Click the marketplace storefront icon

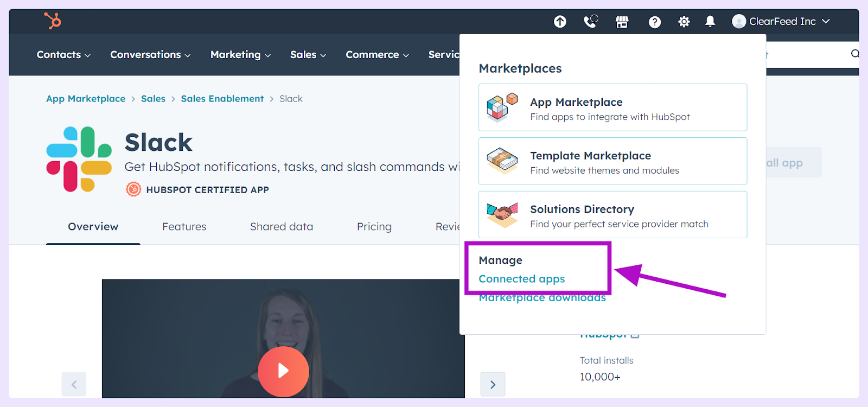[x=622, y=22]
